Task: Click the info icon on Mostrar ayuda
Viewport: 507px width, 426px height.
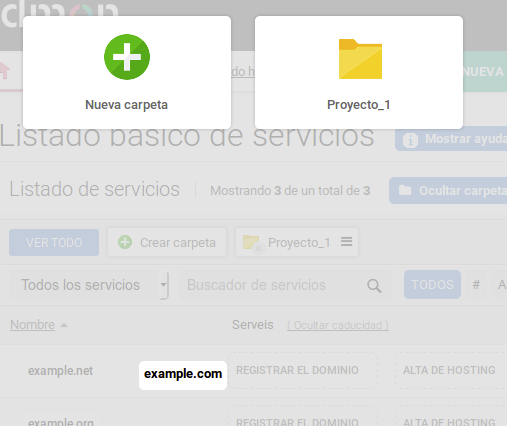Action: (410, 140)
